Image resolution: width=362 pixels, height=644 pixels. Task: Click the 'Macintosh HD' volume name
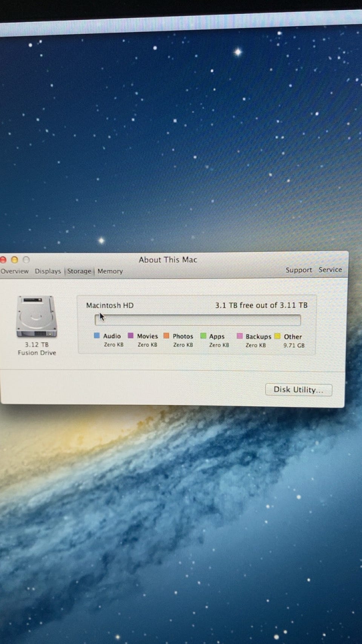pos(110,305)
